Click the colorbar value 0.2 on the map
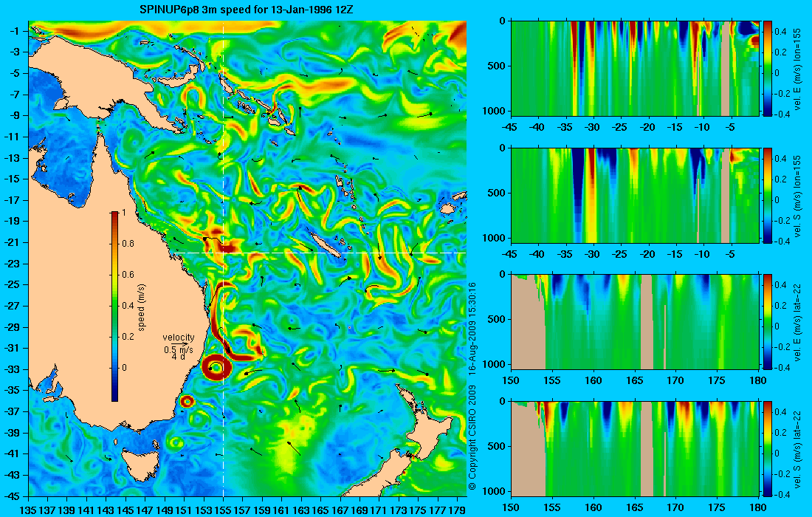Image resolution: width=812 pixels, height=517 pixels. click(128, 337)
